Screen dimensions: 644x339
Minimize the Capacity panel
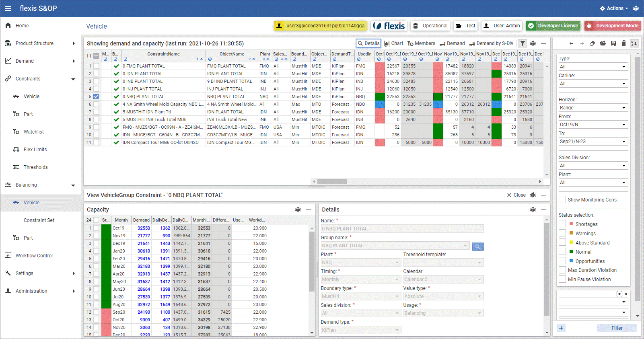coord(309,210)
